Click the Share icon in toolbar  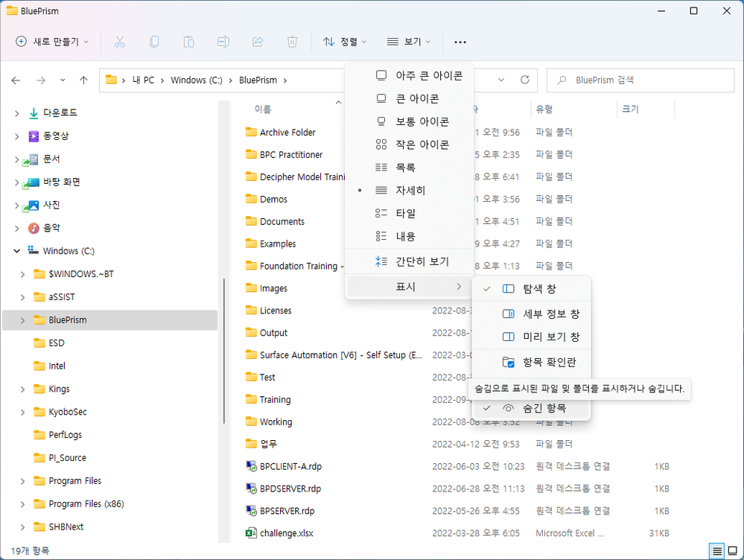tap(258, 42)
